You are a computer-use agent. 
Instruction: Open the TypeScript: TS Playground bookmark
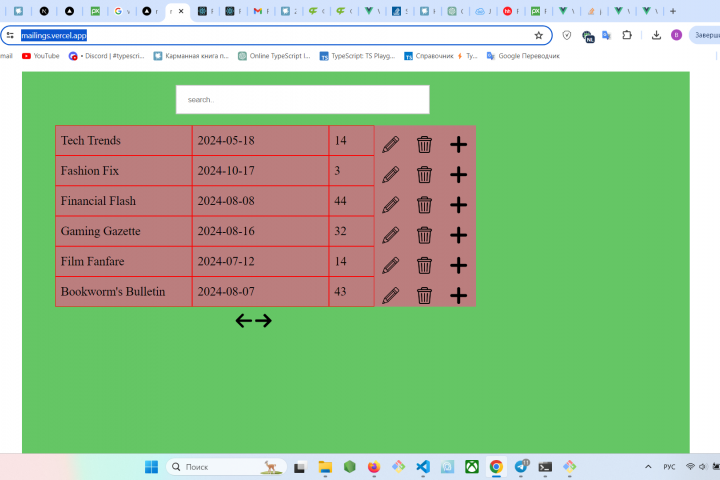click(357, 56)
